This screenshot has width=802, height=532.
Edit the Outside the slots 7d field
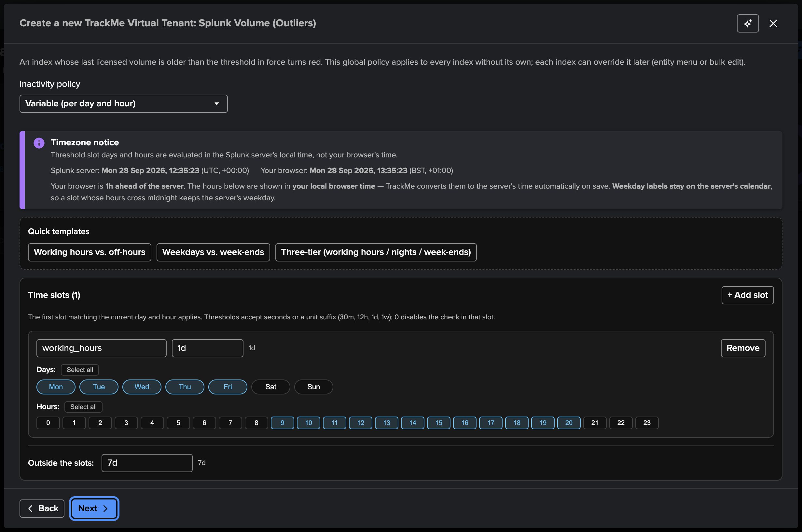pos(147,463)
